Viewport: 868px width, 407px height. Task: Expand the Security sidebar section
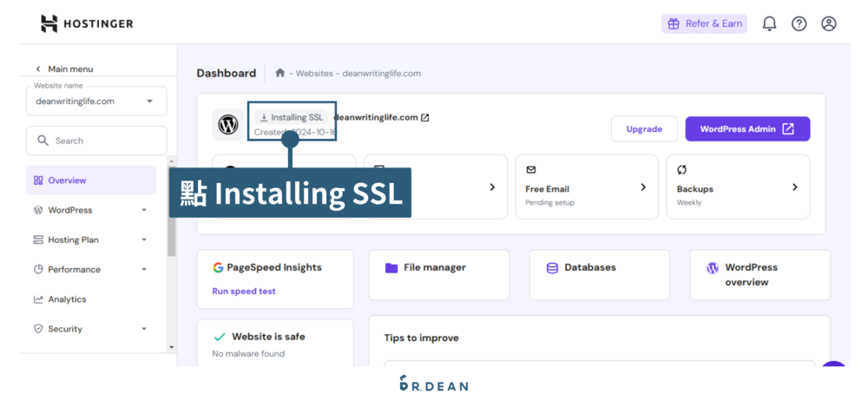click(x=144, y=329)
